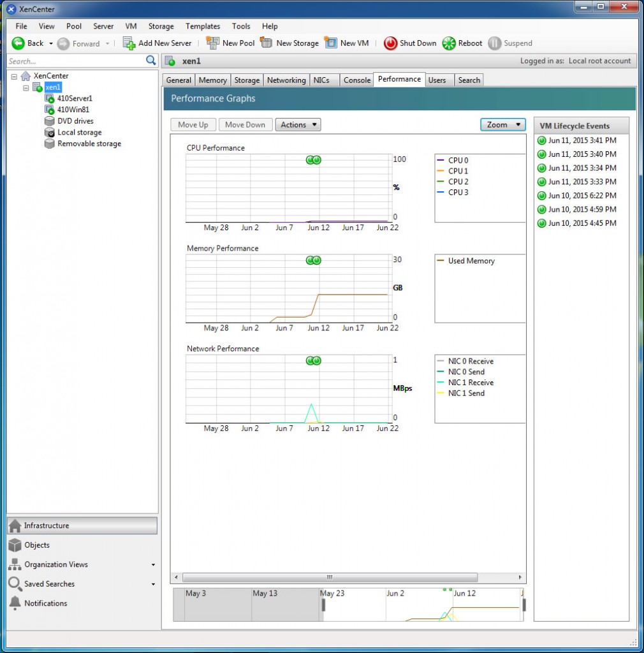Click the New Storage icon
The image size is (644, 653).
pos(267,43)
